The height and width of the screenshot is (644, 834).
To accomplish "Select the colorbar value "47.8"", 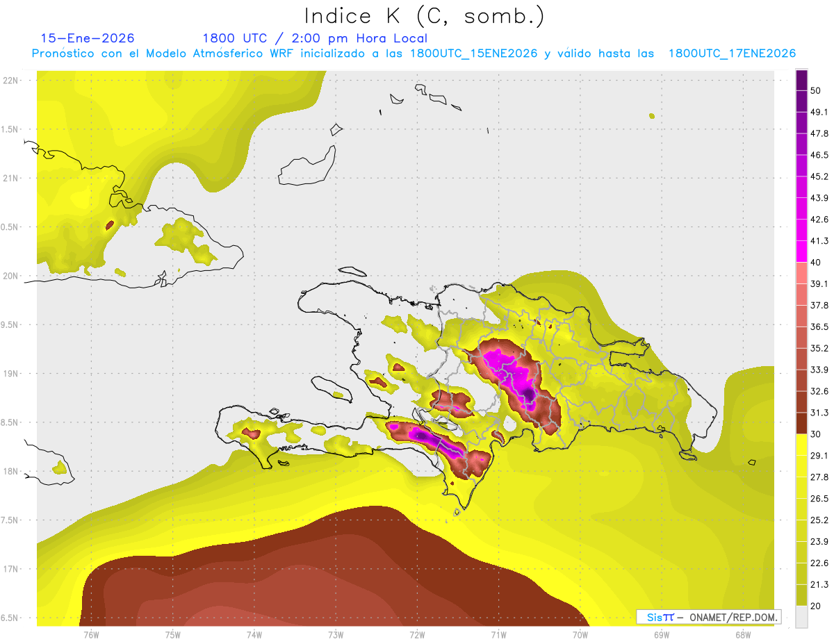I will [819, 134].
